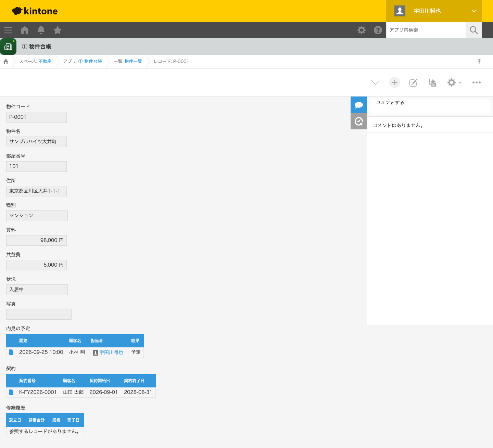
Task: Click the 物件台帳 app icon
Action: pyautogui.click(x=8, y=47)
